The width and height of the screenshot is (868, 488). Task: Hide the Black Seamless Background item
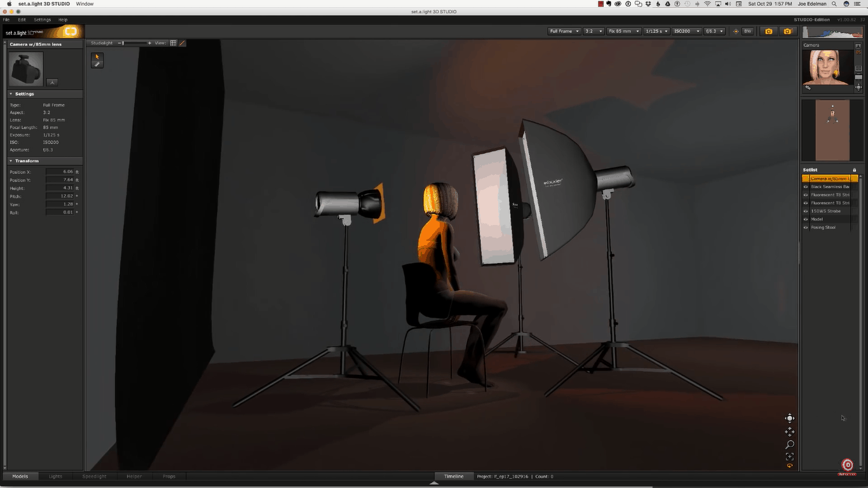806,187
